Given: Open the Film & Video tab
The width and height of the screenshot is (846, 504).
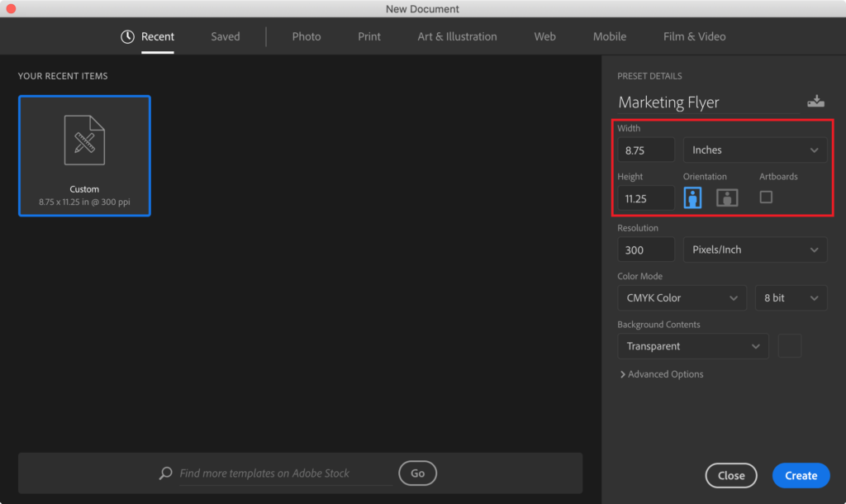Looking at the screenshot, I should point(694,36).
